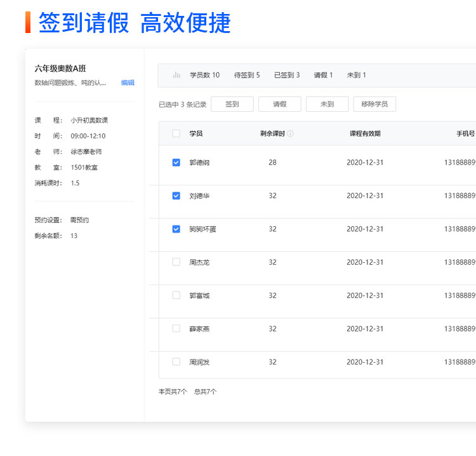476x456 pixels.
Task: Click student name 郭富城
Action: pyautogui.click(x=199, y=295)
